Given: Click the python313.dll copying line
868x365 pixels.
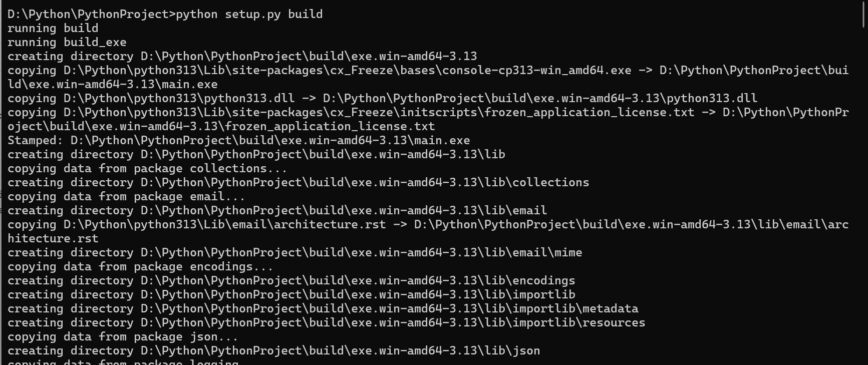Looking at the screenshot, I should coord(382,98).
